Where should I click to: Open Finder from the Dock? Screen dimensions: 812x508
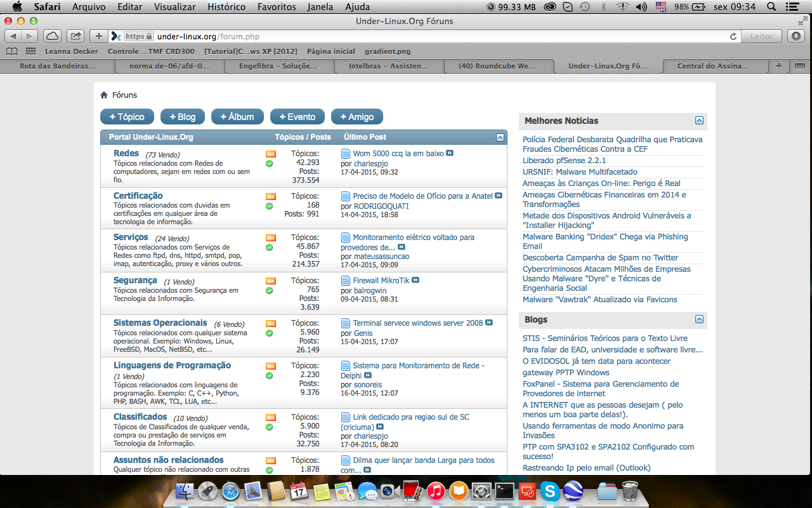(x=185, y=491)
